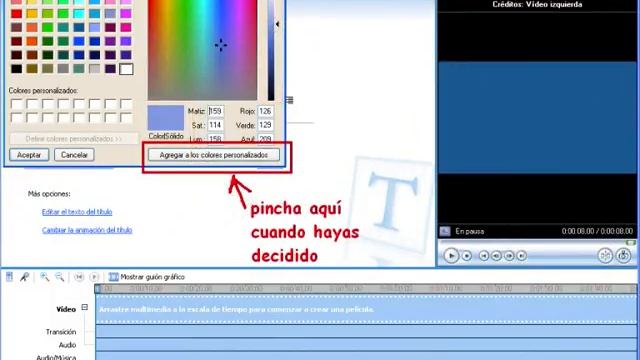Screen dimensions: 640x360
Task: Click the 'Más opciones:' label
Action: [49, 194]
